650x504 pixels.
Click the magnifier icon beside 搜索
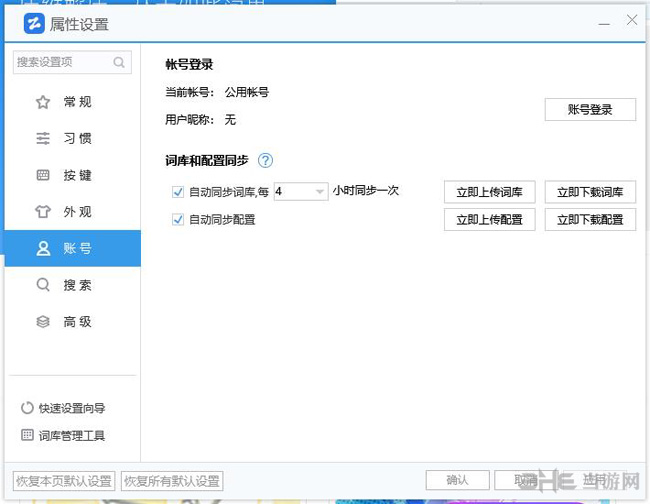(43, 285)
